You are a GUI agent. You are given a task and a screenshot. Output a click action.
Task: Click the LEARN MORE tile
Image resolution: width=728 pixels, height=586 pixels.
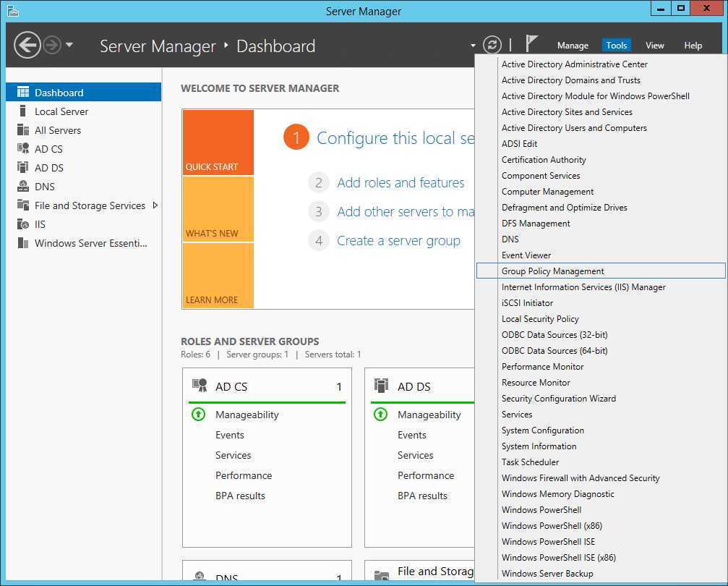218,276
